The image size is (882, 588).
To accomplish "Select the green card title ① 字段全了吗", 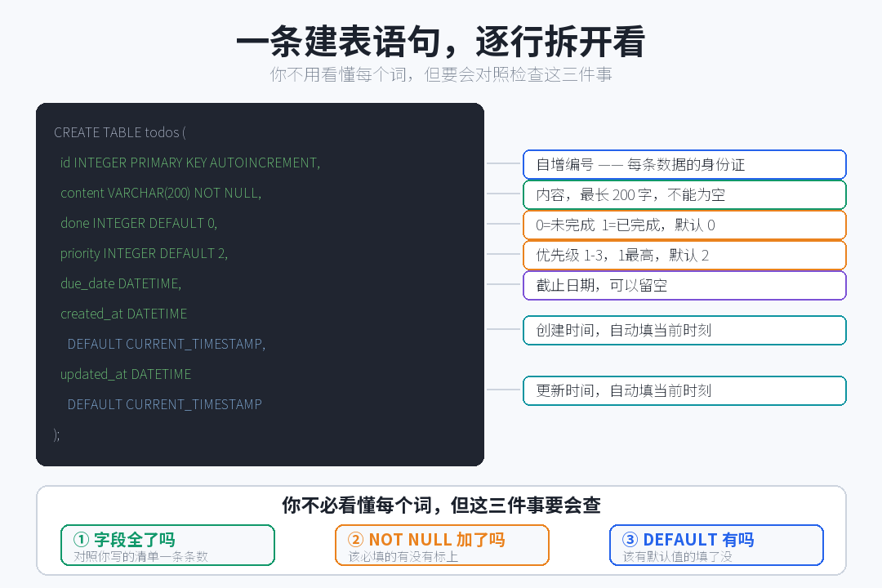I will 124,540.
